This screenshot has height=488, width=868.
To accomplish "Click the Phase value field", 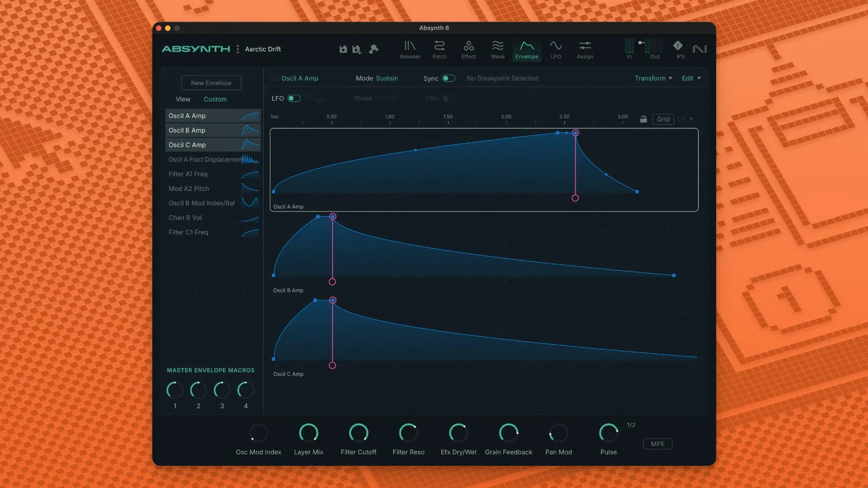I will click(x=386, y=98).
